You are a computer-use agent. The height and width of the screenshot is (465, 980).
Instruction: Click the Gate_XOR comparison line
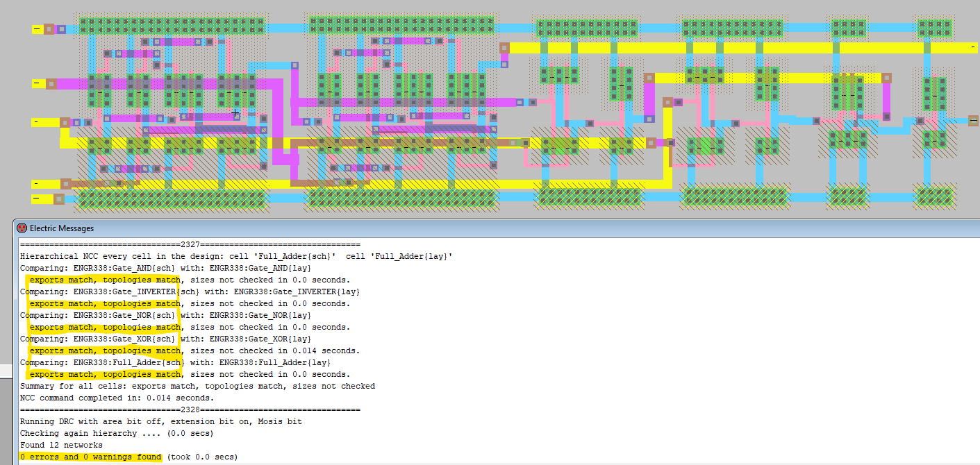coord(165,339)
